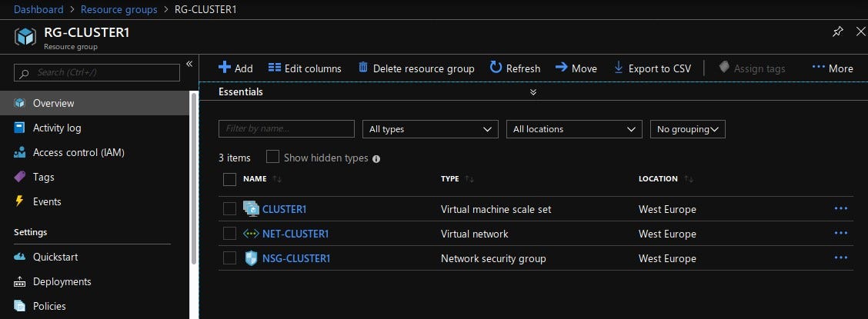Open the All locations dropdown
This screenshot has width=868, height=319.
[x=574, y=129]
